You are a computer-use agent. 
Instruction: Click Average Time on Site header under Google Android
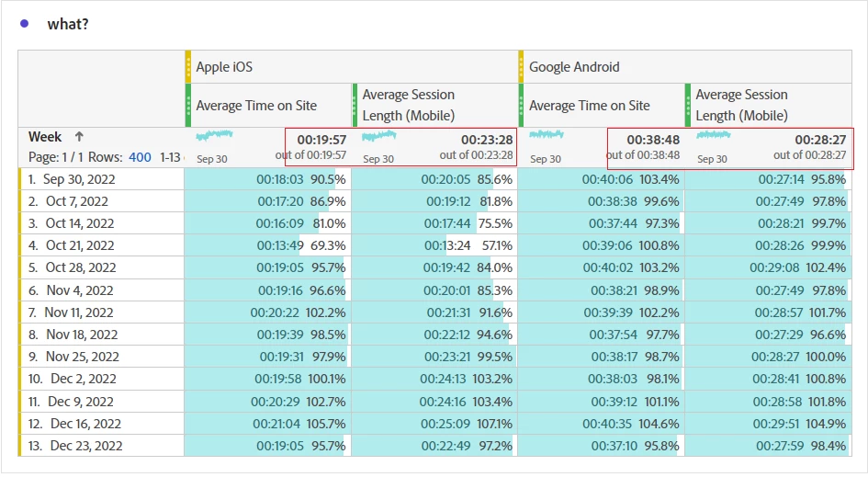(602, 106)
